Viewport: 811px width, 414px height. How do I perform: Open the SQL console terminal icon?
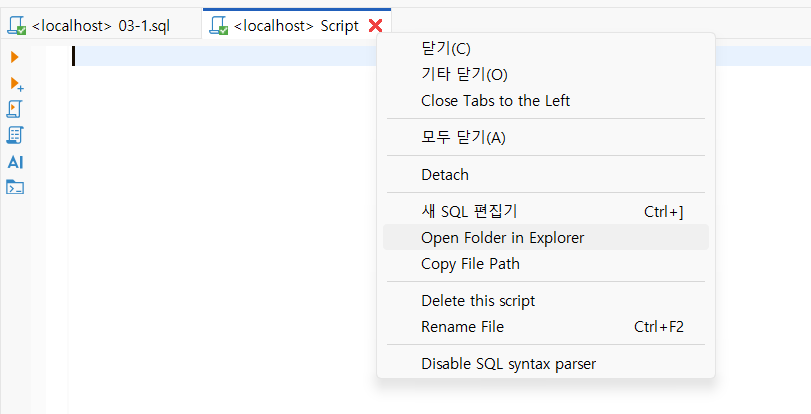click(15, 187)
